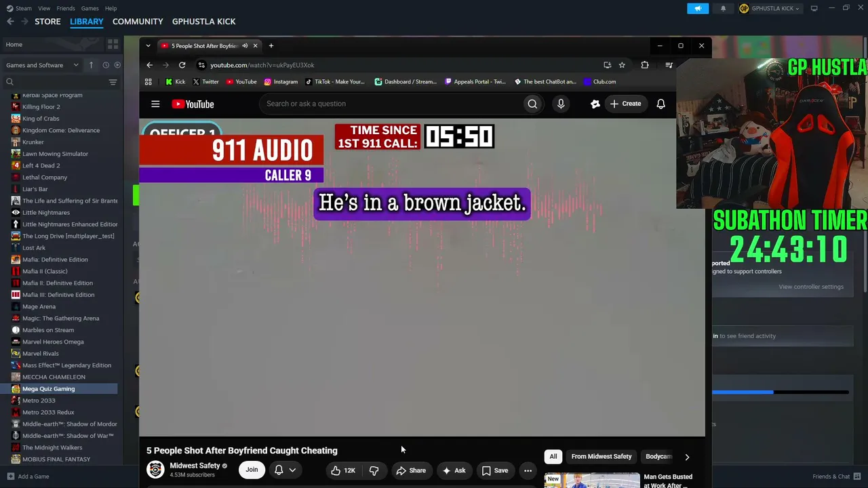
Task: Open browser media controls icon
Action: [669, 65]
